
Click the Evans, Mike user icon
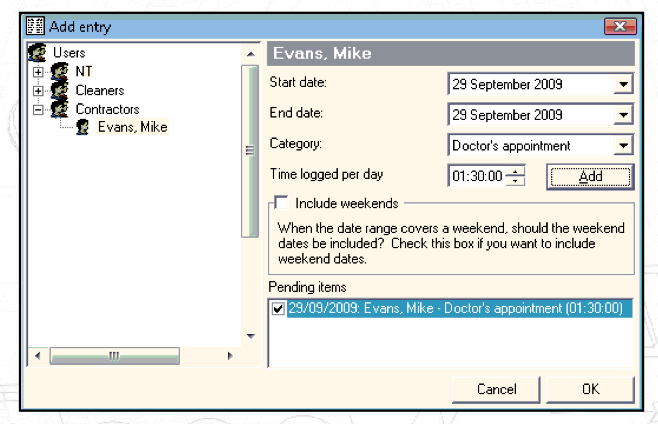pos(83,127)
